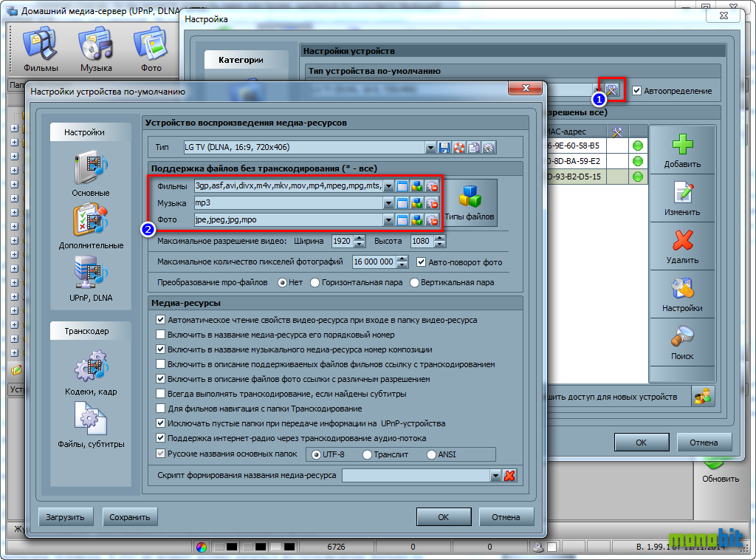
Task: Toggle Поддержка интернет-радио checkbox
Action: tap(160, 438)
